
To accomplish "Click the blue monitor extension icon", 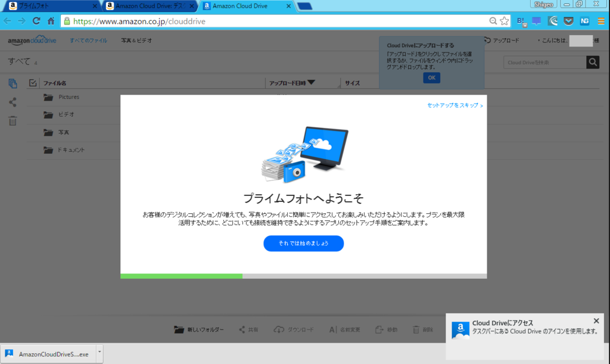I will [x=537, y=21].
